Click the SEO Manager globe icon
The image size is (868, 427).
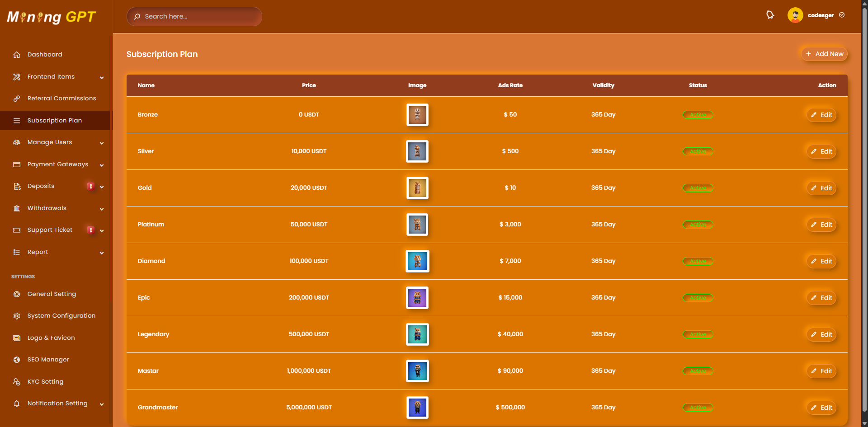click(x=17, y=360)
